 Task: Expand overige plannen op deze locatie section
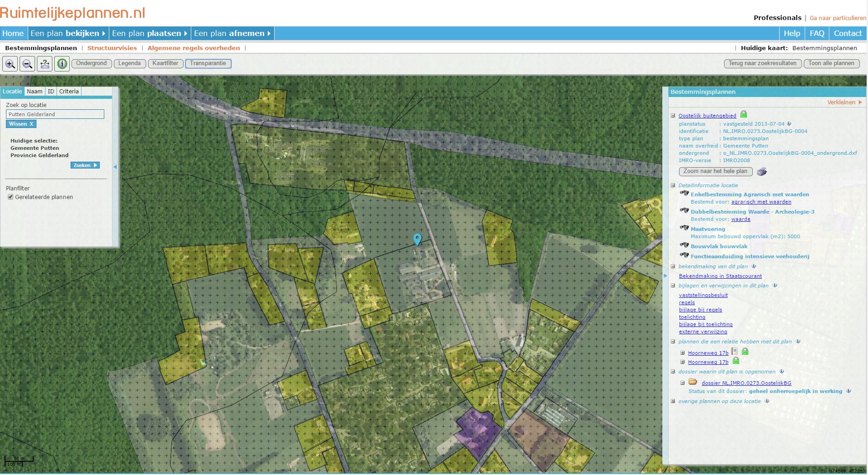point(673,401)
